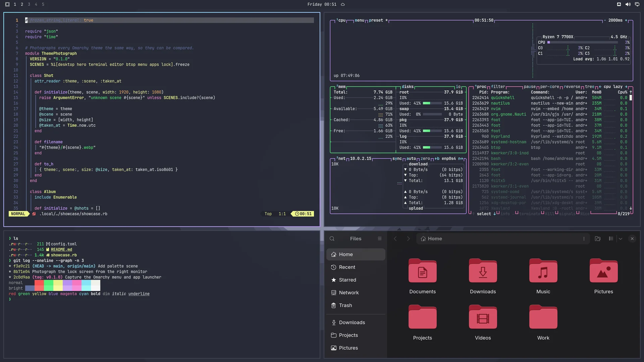Image resolution: width=644 pixels, height=362 pixels.
Task: Open the search icon in Files
Action: [x=332, y=239]
